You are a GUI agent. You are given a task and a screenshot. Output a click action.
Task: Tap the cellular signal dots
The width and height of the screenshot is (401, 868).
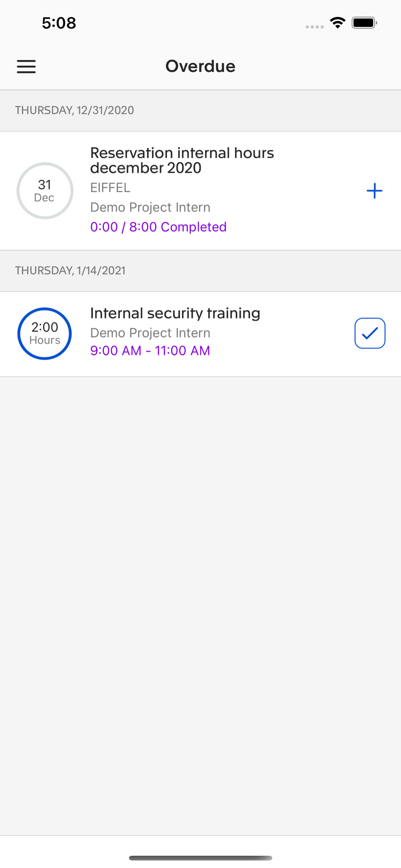315,26
